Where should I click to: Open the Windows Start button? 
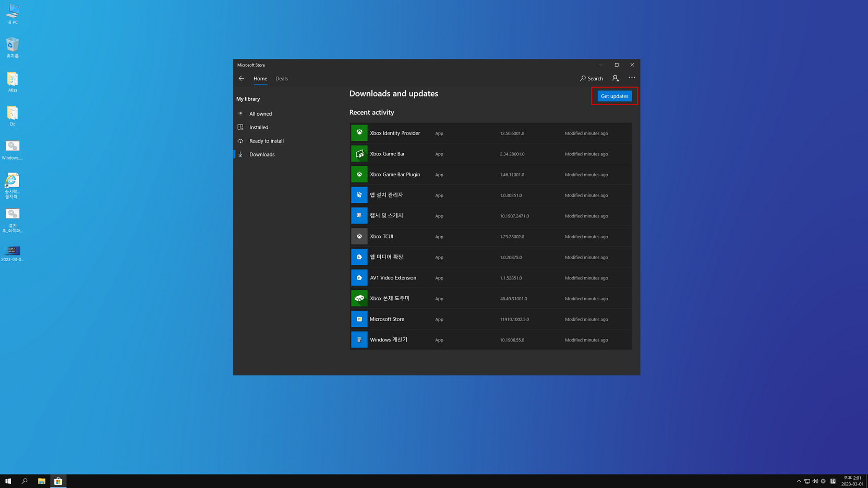pos(8,481)
